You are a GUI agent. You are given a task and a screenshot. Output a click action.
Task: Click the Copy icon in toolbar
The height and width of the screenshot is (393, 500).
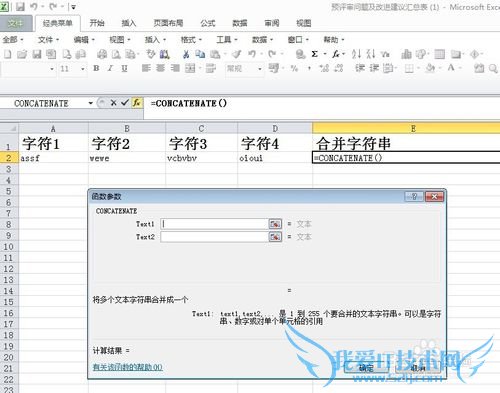tap(200, 54)
